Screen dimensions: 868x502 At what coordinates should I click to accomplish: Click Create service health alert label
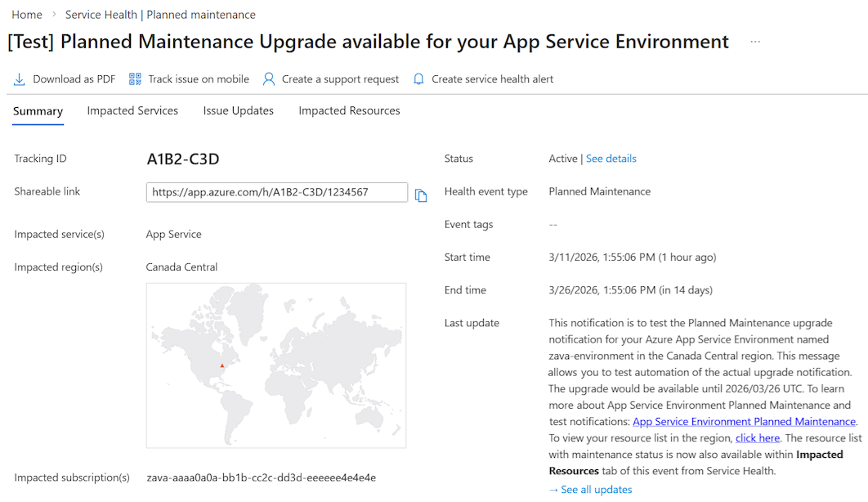(492, 79)
